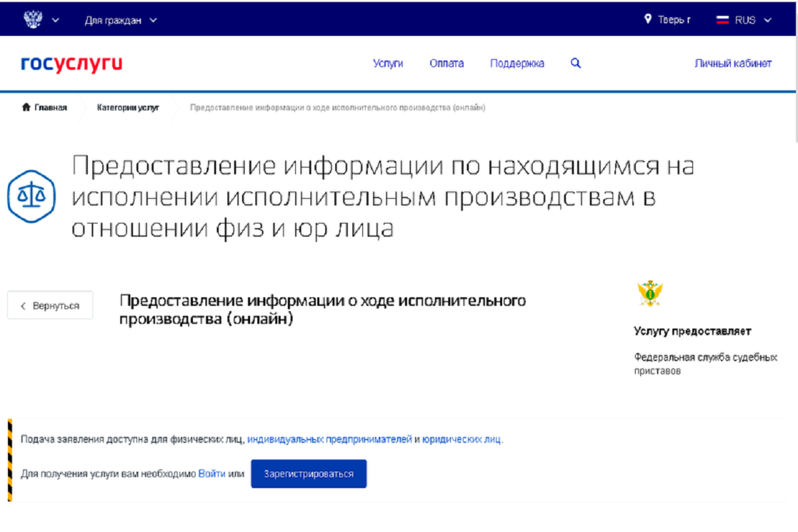Select the Оплата menu item
Viewport: 798px width, 532px height.
(446, 64)
